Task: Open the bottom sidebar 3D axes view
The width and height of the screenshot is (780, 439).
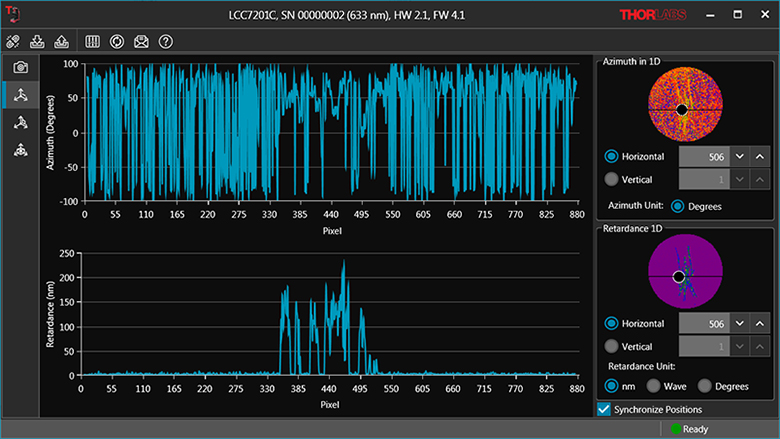Action: point(20,150)
